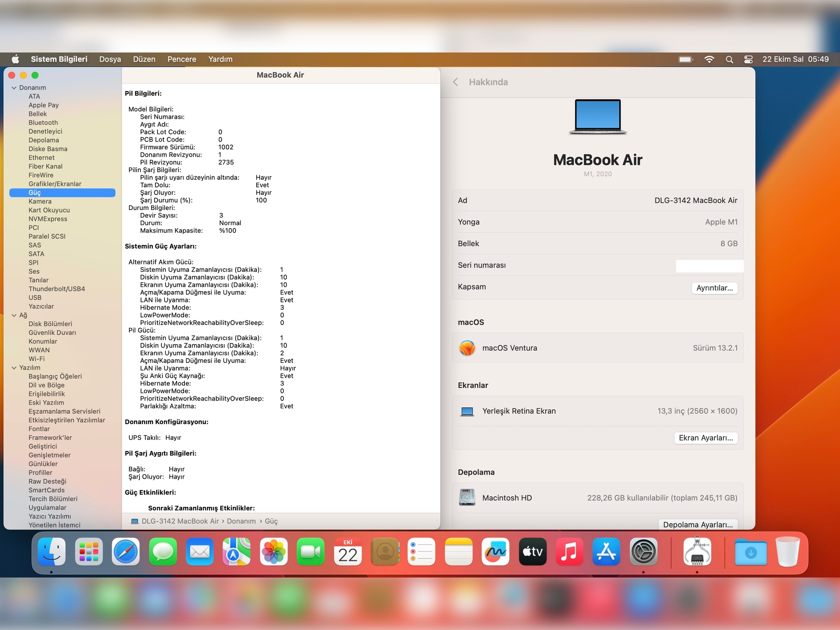Open Control Center in menu bar

(748, 59)
